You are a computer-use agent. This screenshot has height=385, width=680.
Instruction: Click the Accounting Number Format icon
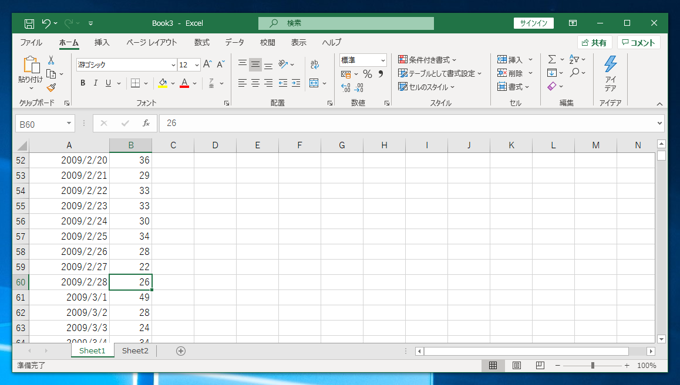coord(346,74)
